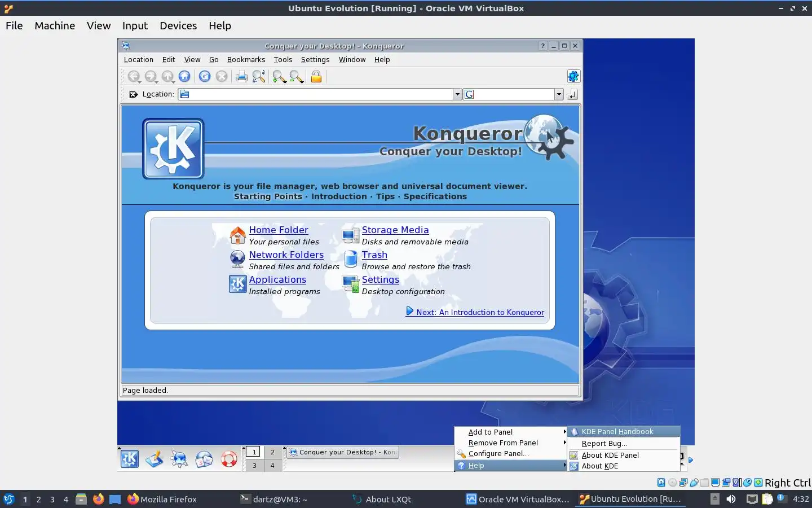812x508 pixels.
Task: Open the K Menu on the KDE panel
Action: click(x=130, y=459)
